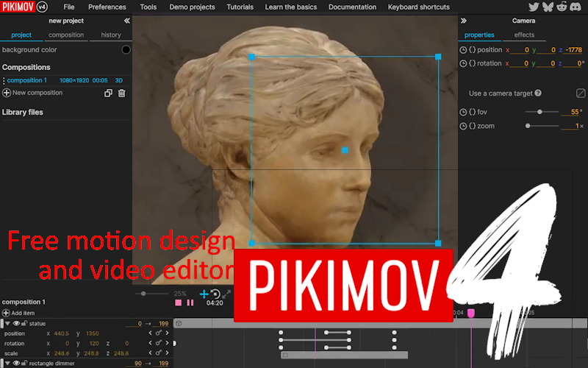Enable the Use a camera target checkbox

point(581,93)
